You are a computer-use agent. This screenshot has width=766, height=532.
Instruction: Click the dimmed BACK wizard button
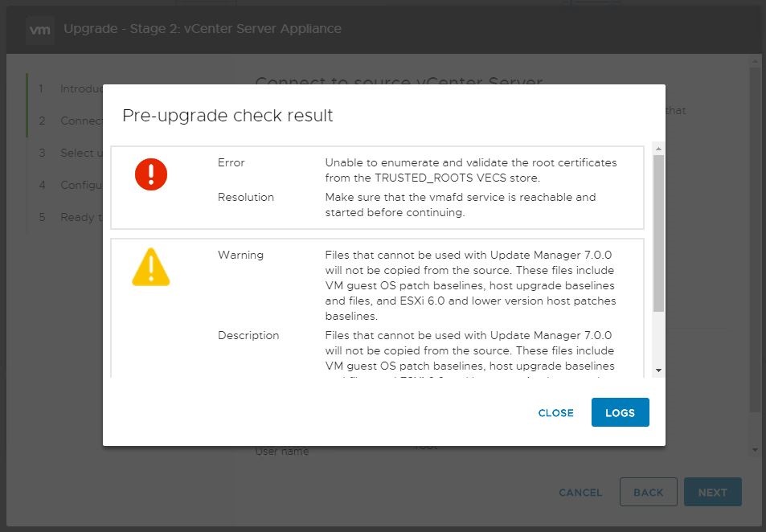click(649, 492)
